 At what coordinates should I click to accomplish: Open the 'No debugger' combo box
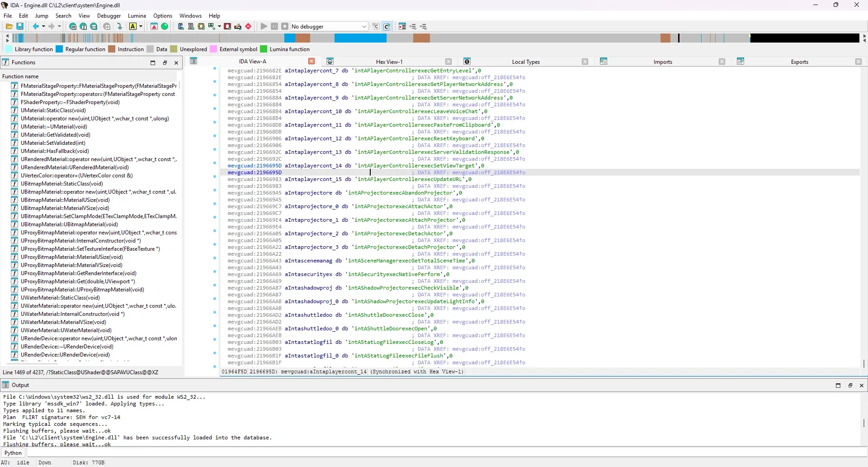click(x=329, y=27)
